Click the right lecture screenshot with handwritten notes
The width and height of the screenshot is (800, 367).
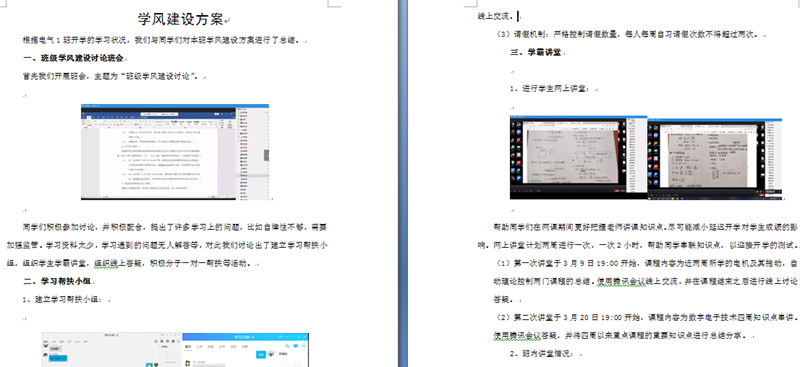coord(715,159)
